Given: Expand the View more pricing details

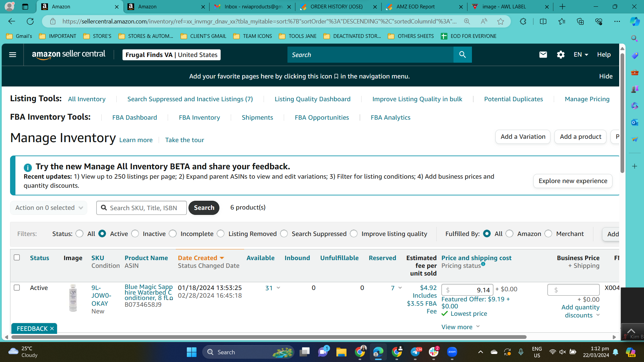Looking at the screenshot, I should click(461, 327).
